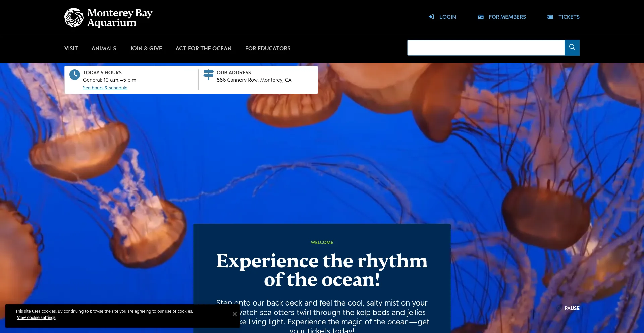Expand the Act for the Ocean menu
The image size is (644, 333).
coord(204,48)
